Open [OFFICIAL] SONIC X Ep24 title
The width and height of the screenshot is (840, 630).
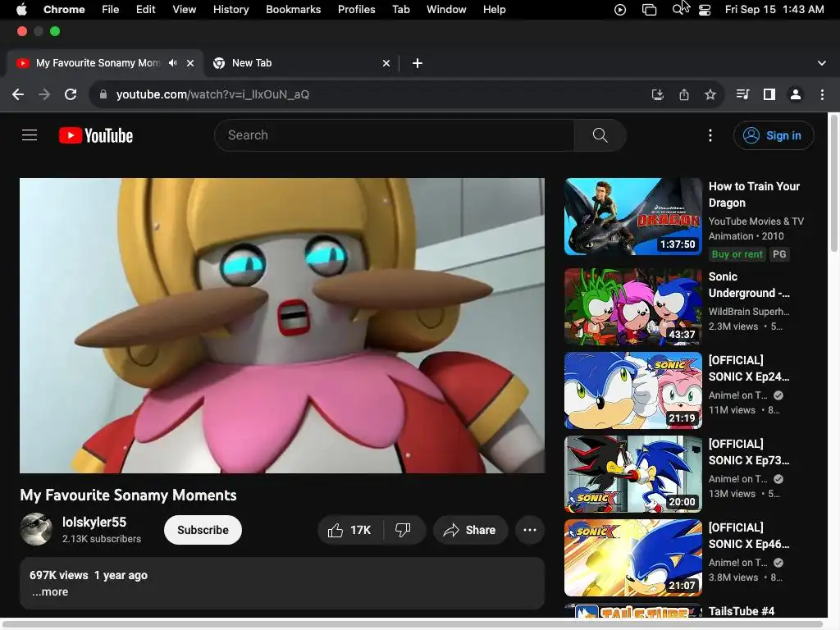click(x=749, y=368)
